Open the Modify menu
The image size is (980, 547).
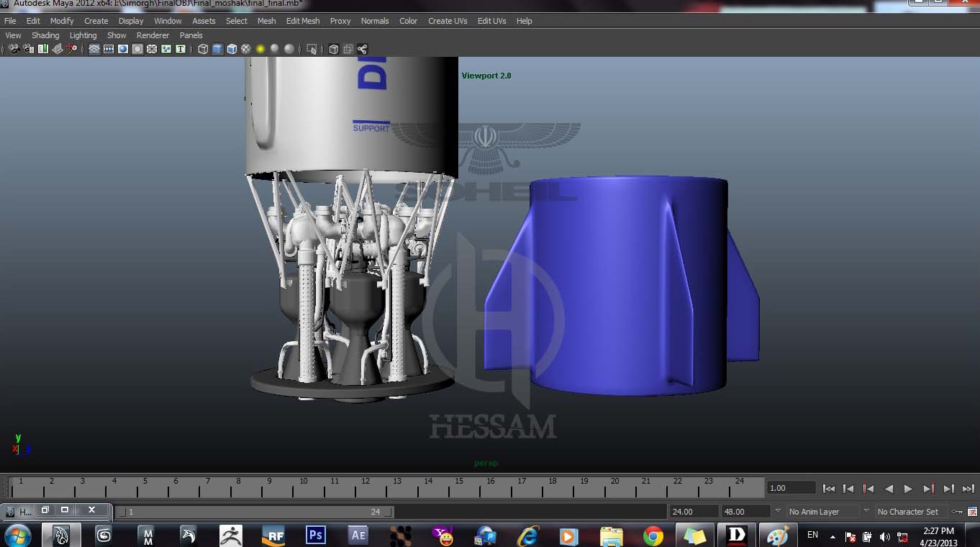point(62,21)
